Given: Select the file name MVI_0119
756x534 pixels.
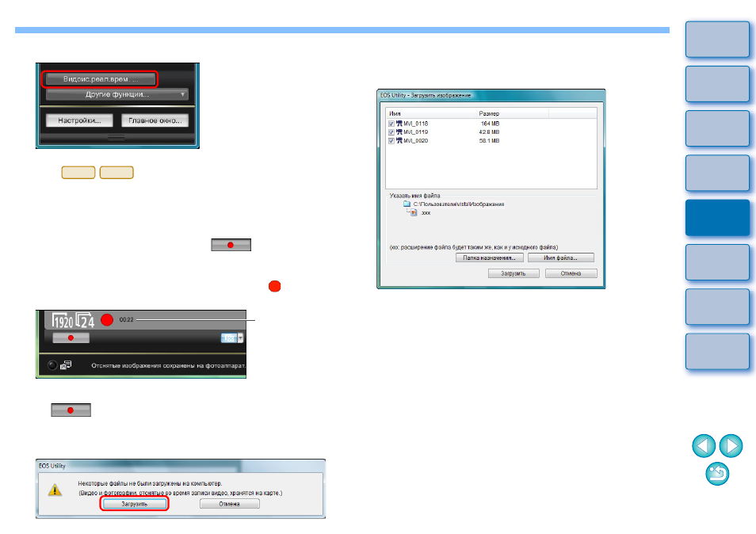Looking at the screenshot, I should click(415, 132).
